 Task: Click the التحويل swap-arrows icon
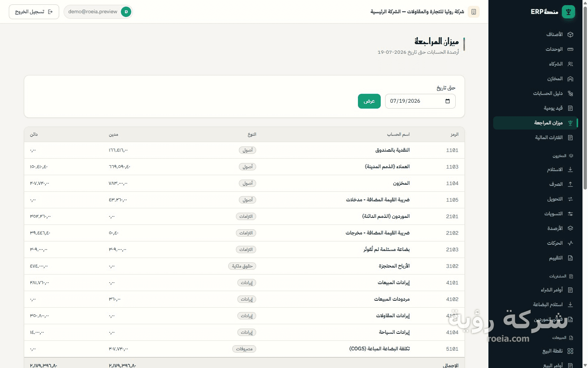point(570,199)
